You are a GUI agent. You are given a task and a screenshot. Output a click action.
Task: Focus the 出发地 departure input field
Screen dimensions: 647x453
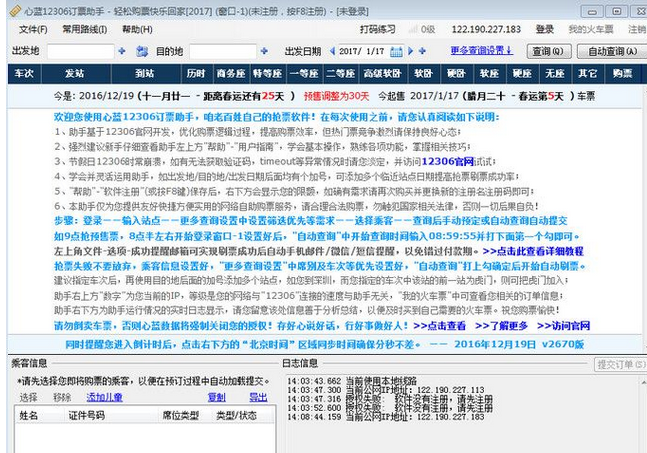pos(80,52)
